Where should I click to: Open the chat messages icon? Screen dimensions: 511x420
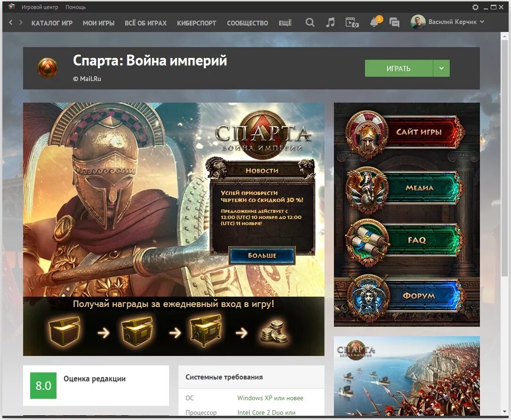tap(394, 23)
